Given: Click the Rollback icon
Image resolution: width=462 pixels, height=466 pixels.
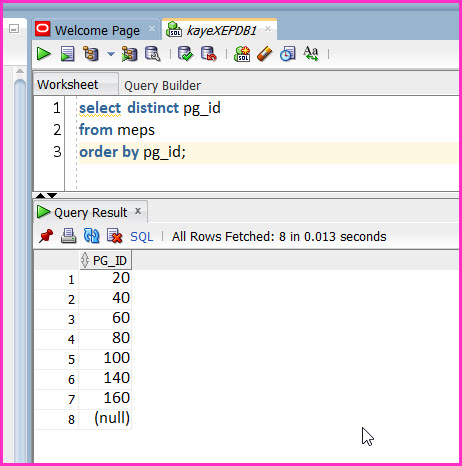Looking at the screenshot, I should [x=209, y=54].
